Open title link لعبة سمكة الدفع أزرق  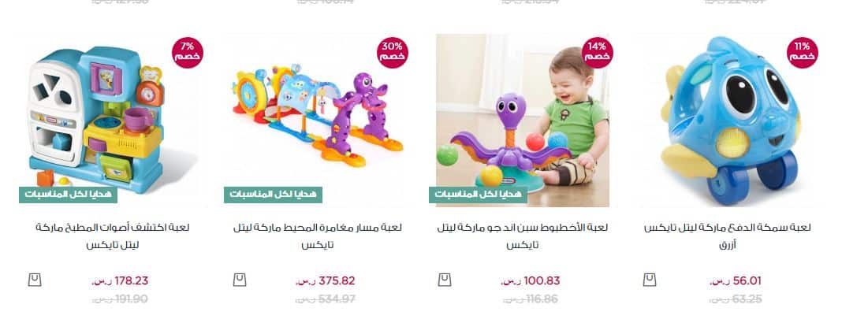click(x=728, y=236)
